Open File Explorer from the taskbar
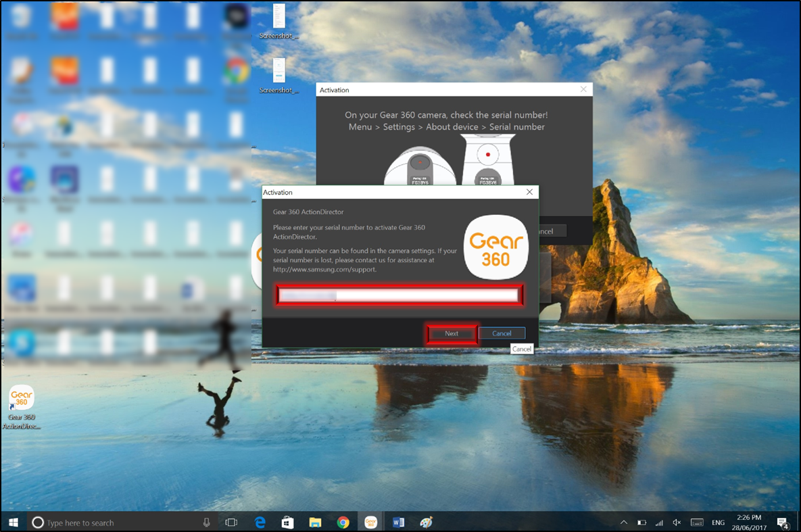Screen dimensions: 801x532 [x=315, y=523]
